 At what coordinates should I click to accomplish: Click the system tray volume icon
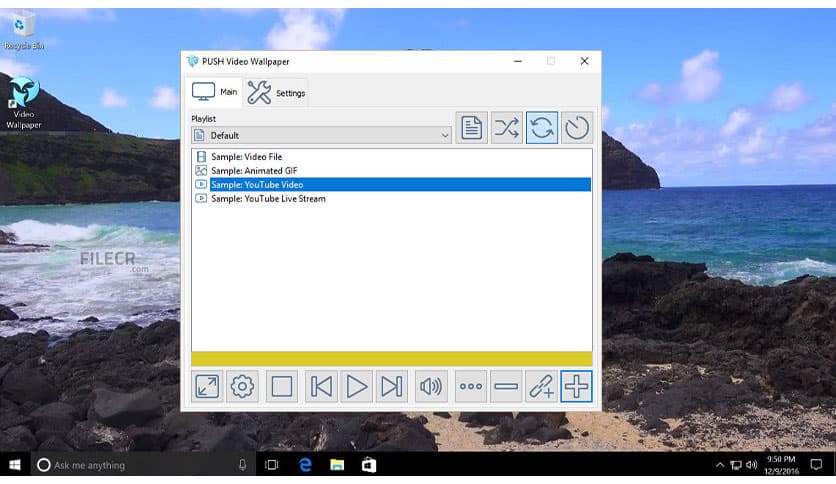(752, 465)
